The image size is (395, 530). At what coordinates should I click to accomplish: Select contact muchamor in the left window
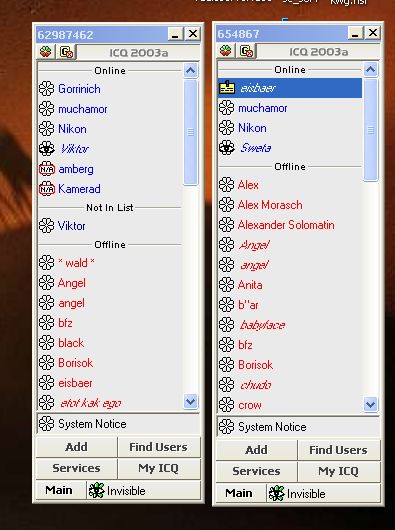110,109
